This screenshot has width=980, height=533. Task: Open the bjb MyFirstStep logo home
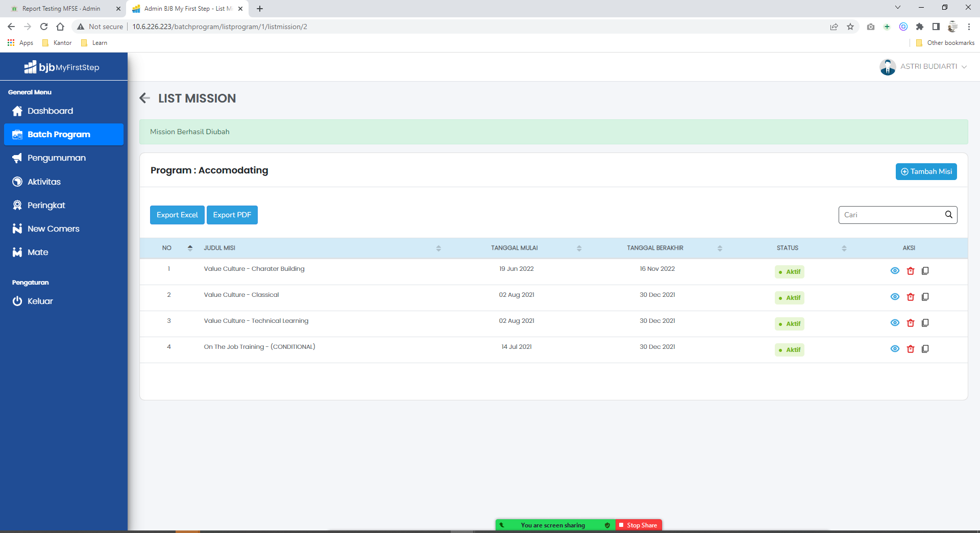(62, 67)
